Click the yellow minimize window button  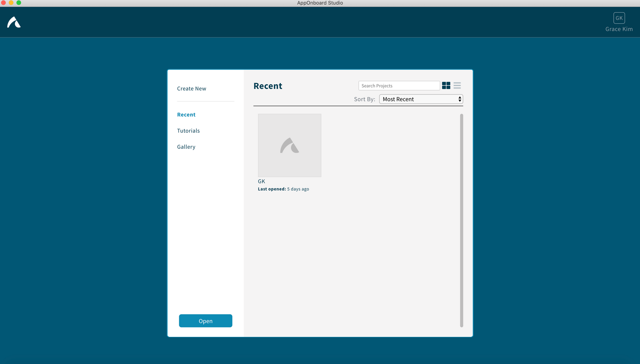(x=11, y=3)
